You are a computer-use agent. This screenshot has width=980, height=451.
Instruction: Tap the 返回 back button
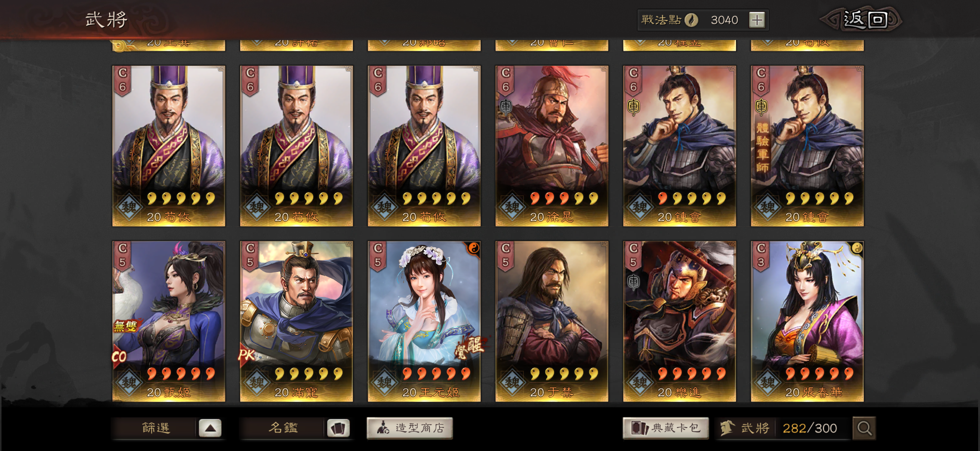pyautogui.click(x=865, y=19)
